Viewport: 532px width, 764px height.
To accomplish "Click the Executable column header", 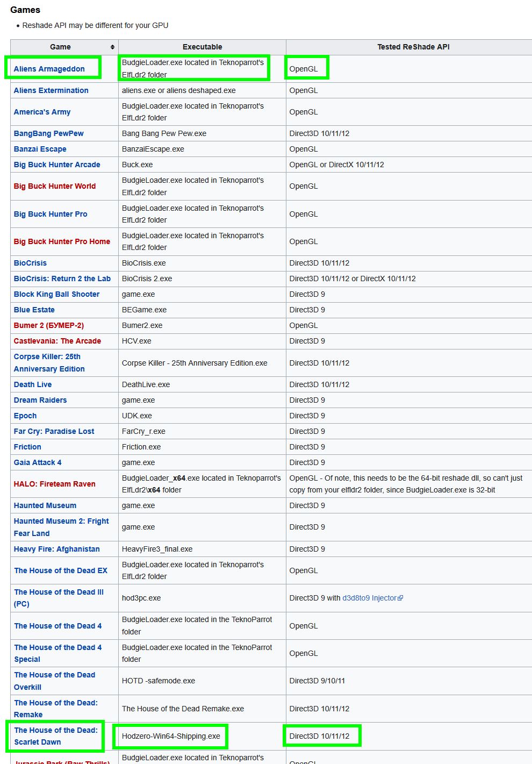I will pyautogui.click(x=202, y=47).
